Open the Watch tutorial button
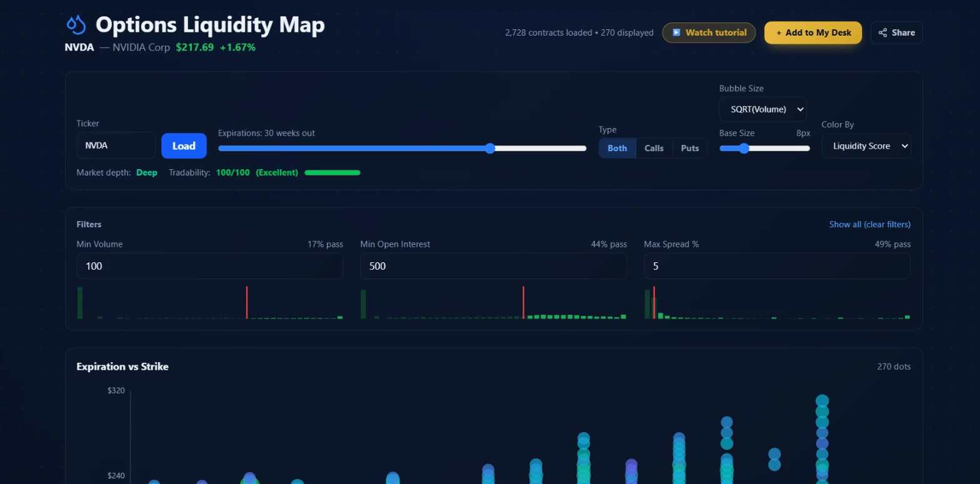This screenshot has width=980, height=484. pyautogui.click(x=709, y=32)
